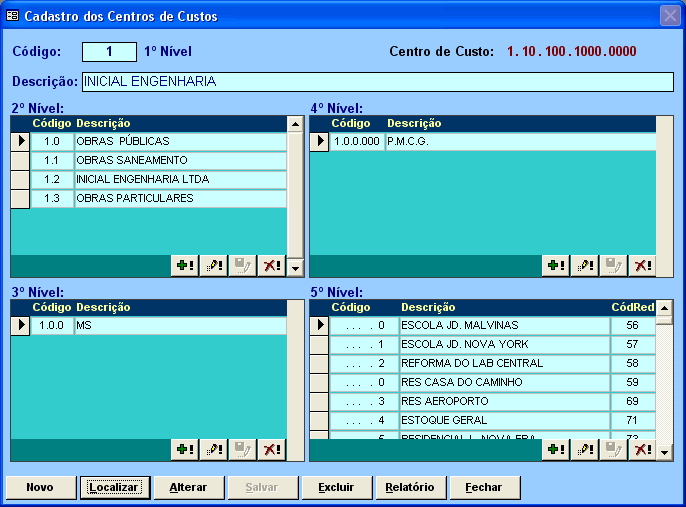Image resolution: width=686 pixels, height=507 pixels.
Task: Click the delete X icon in 2º Nível panel
Action: (x=271, y=266)
